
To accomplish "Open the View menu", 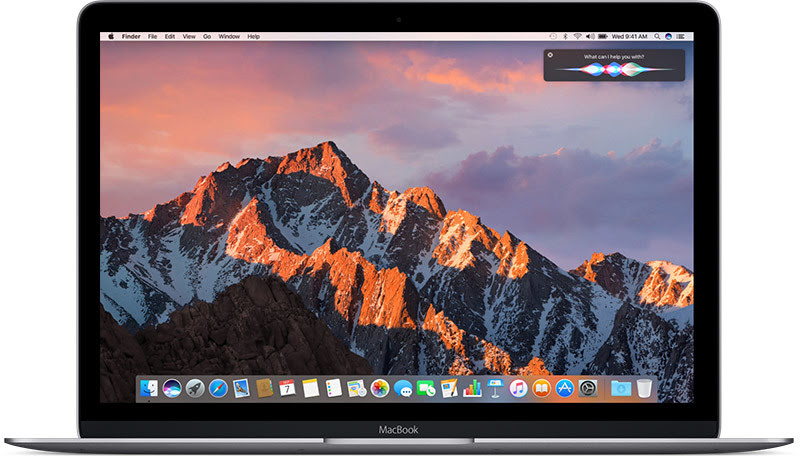I will [189, 36].
